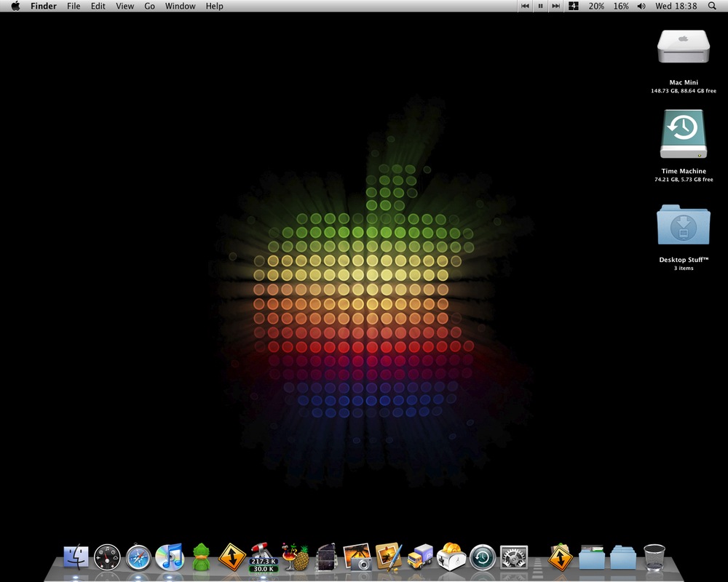
Task: Open the first blue folder stack in dock
Action: click(x=591, y=557)
